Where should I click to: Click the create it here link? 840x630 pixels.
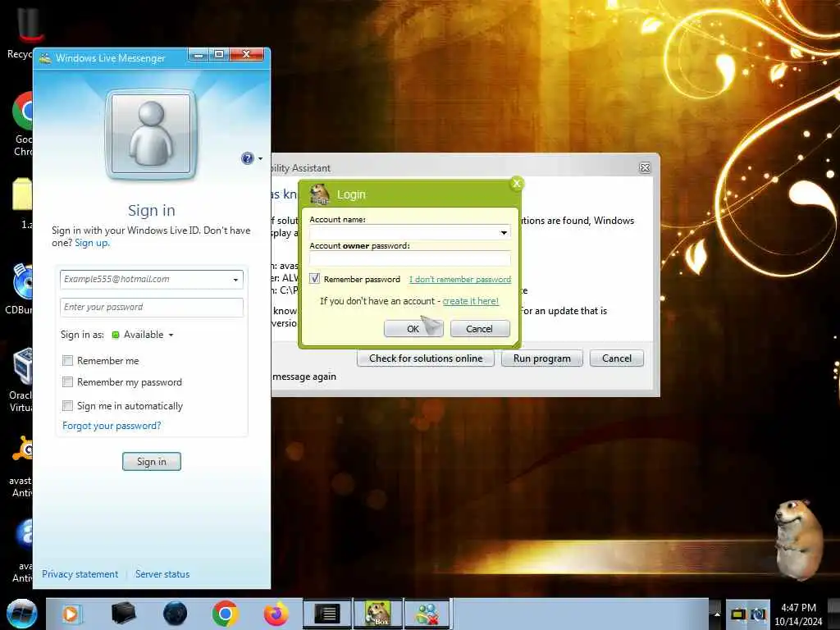coord(470,301)
